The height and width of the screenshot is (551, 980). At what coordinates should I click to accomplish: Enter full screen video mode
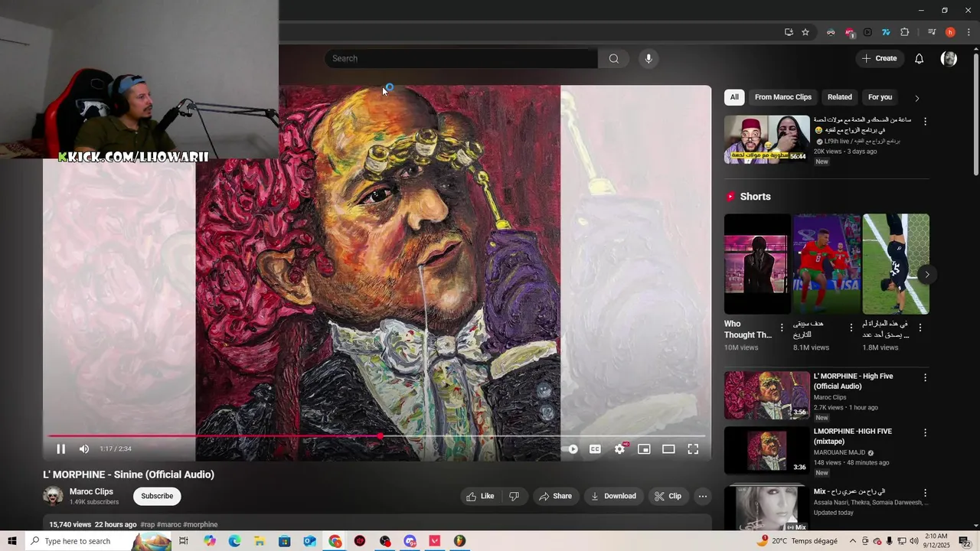tap(693, 449)
